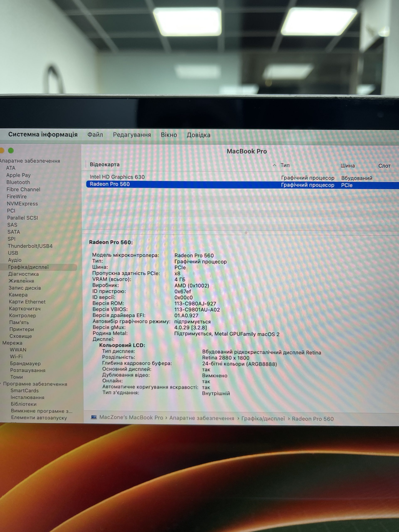Image resolution: width=399 pixels, height=532 pixels.
Task: Click Radeon Pro 560 in path bar
Action: (313, 419)
